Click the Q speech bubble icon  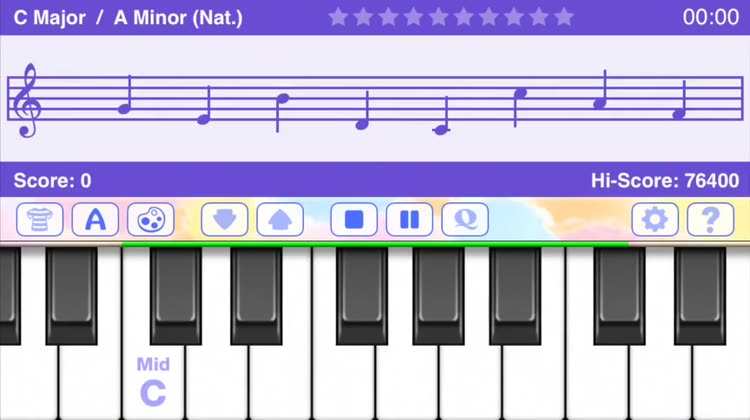click(465, 220)
